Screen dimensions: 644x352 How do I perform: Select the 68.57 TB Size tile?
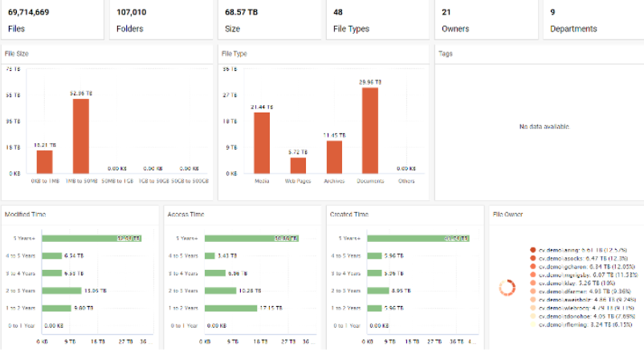pos(269,20)
